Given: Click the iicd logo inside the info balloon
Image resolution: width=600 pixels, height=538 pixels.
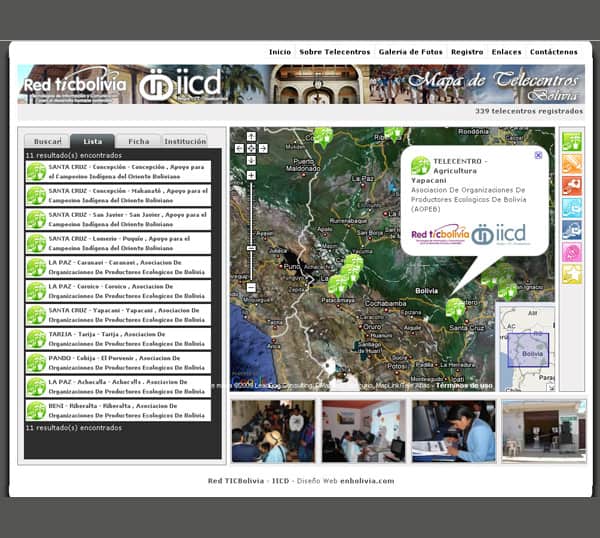Looking at the screenshot, I should tap(500, 234).
